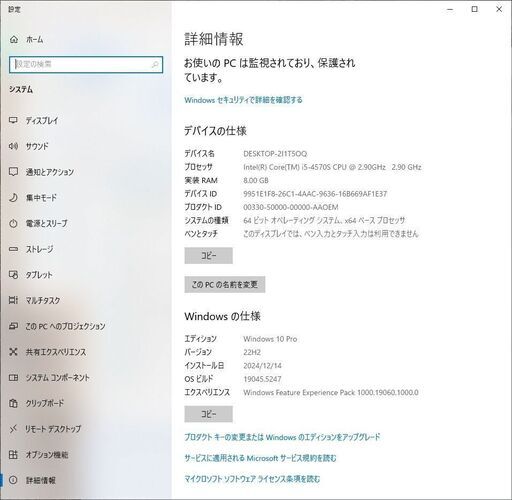The width and height of the screenshot is (512, 500).
Task: Open Windows Security details link
Action: point(243,100)
